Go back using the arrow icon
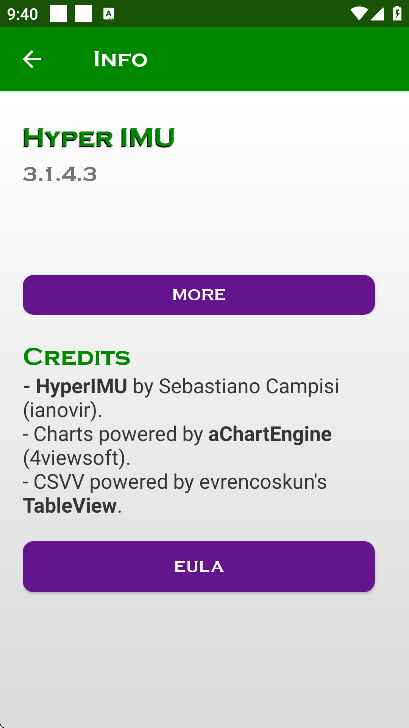Screen dimensions: 409x728 [32, 59]
